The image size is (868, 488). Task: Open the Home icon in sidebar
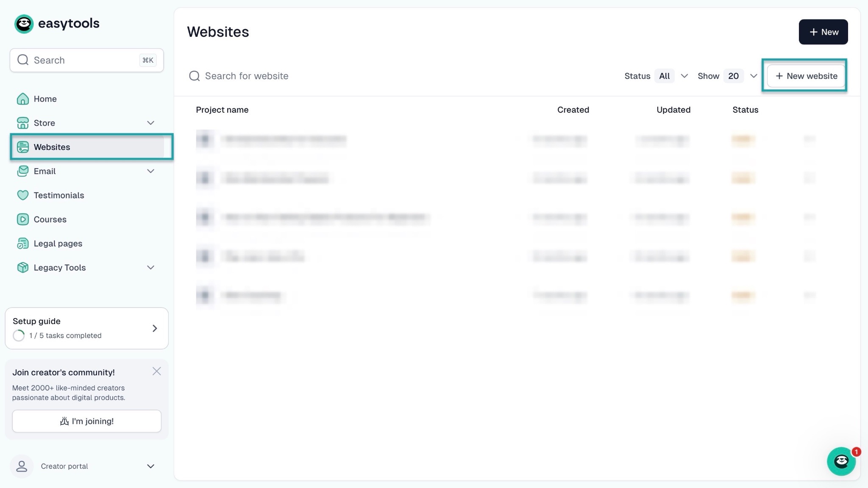[x=22, y=99]
